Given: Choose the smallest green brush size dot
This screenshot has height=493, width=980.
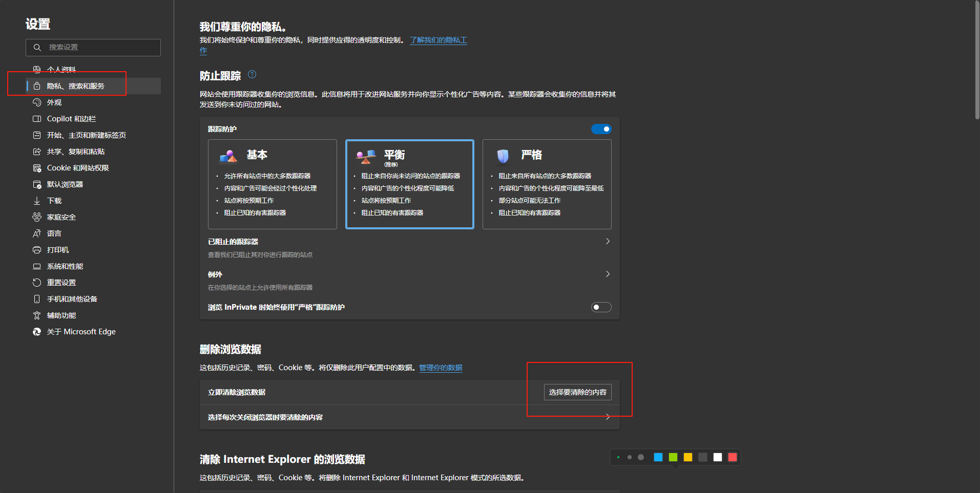Looking at the screenshot, I should [618, 457].
